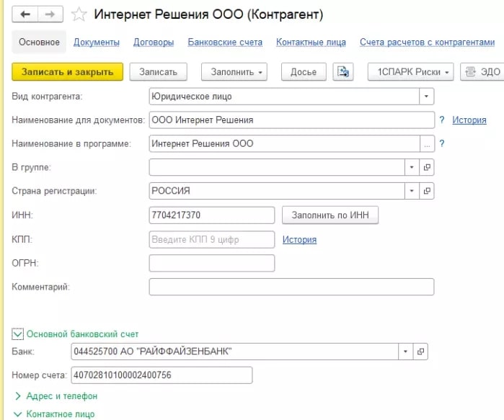Screen dimensions: 504x420
Task: Click the Комментарий input field
Action: coord(291,287)
